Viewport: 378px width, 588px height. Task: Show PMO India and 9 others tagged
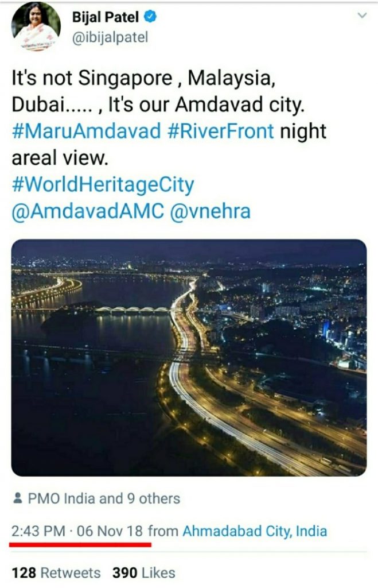click(x=104, y=498)
